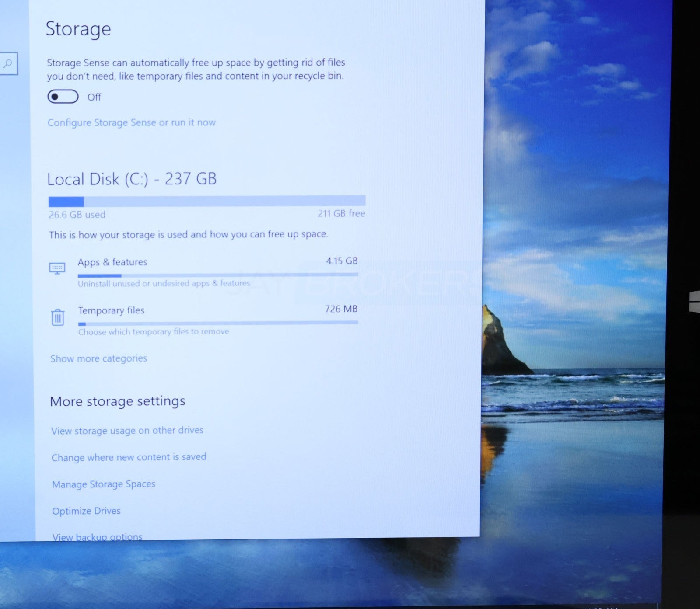Open View storage usage on other drives
700x609 pixels.
[x=127, y=431]
